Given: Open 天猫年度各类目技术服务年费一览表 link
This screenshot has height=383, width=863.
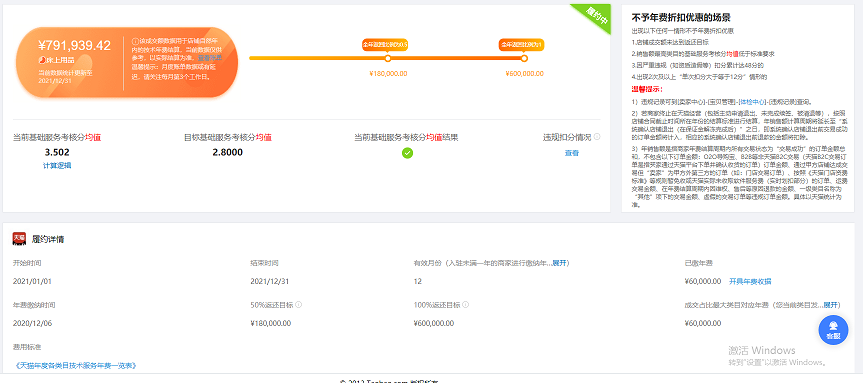Looking at the screenshot, I should [x=75, y=365].
